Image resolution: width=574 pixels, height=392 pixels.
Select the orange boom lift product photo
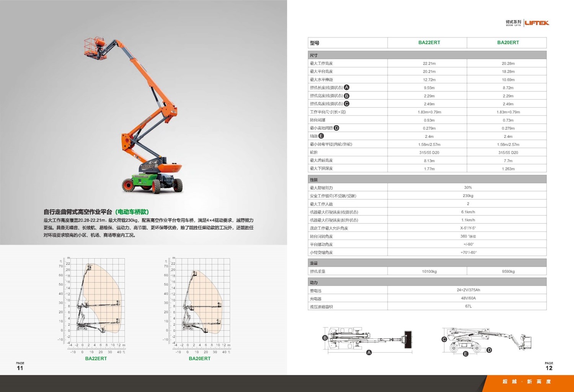pyautogui.click(x=134, y=115)
